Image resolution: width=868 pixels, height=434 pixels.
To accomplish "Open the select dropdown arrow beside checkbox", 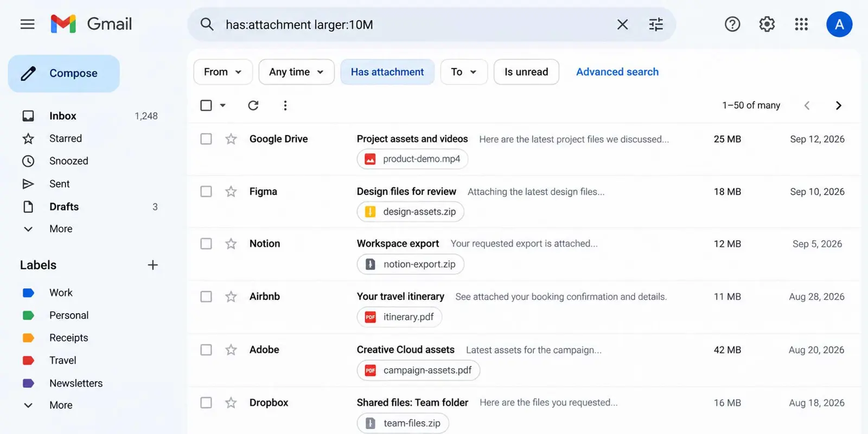I will click(x=222, y=105).
